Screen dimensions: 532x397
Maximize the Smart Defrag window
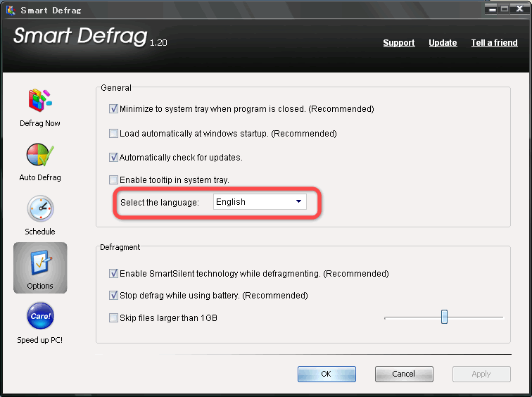coord(505,9)
